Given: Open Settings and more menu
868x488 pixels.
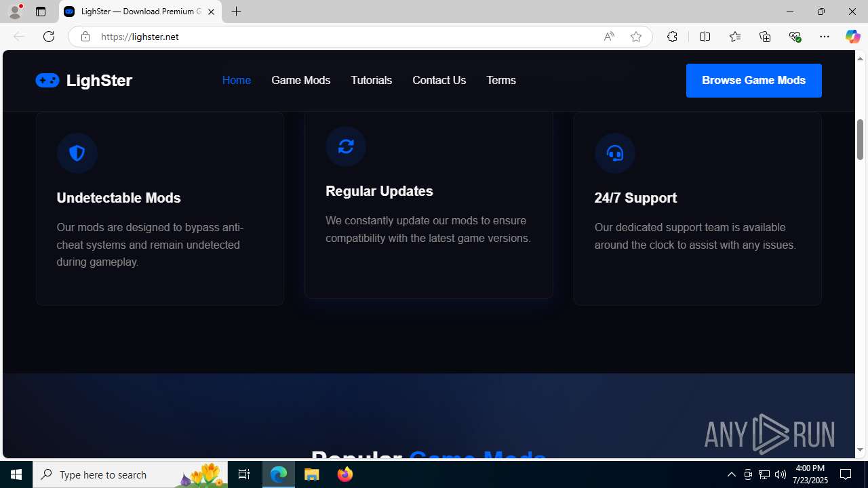Looking at the screenshot, I should click(825, 37).
